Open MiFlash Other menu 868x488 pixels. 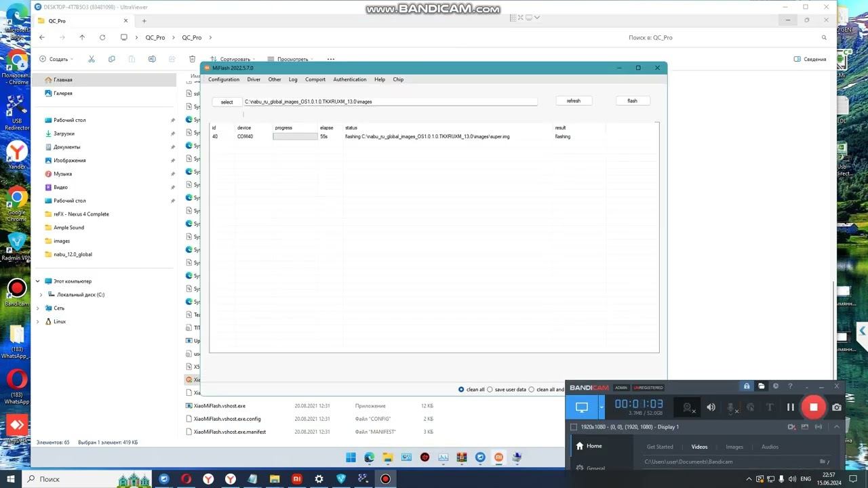(275, 79)
